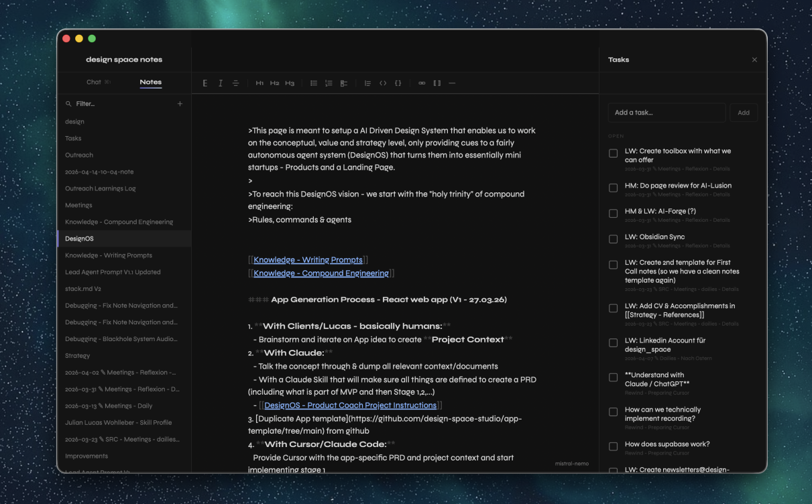Screen dimensions: 812x504
Task: Insert a bulleted list
Action: coord(314,83)
